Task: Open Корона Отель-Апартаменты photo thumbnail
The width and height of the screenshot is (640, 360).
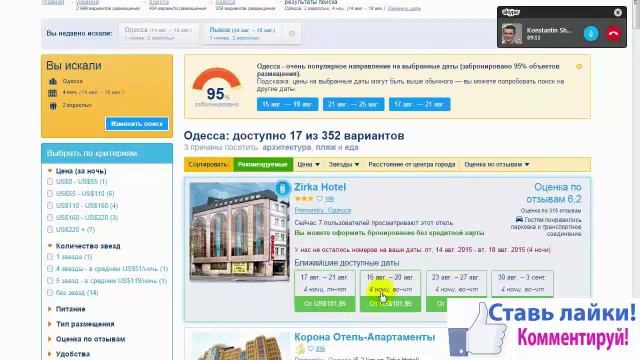Action: point(240,346)
